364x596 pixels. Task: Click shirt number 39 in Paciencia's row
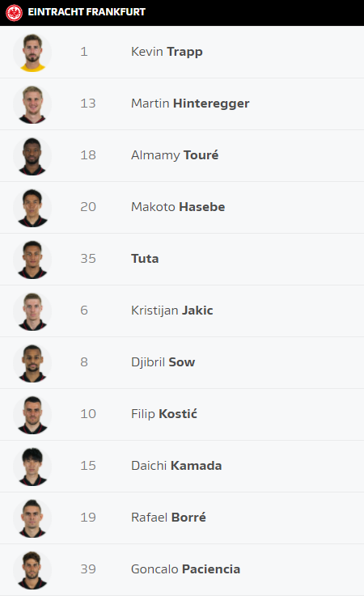88,569
